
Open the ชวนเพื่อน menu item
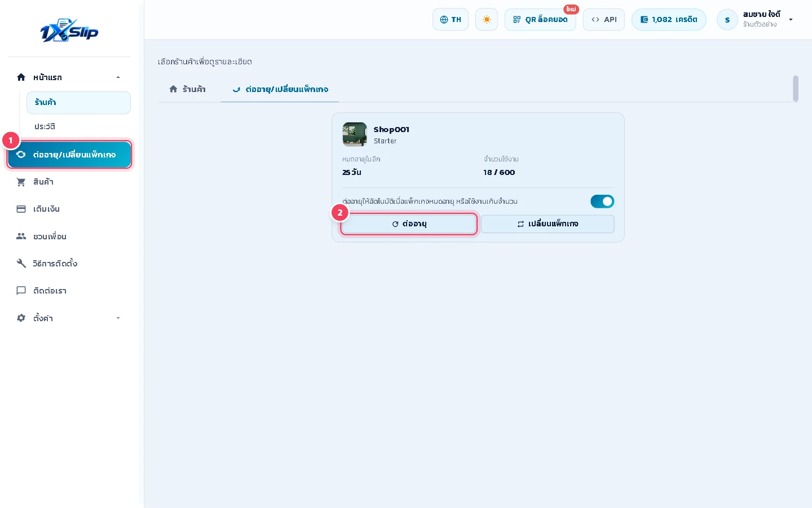(x=69, y=237)
